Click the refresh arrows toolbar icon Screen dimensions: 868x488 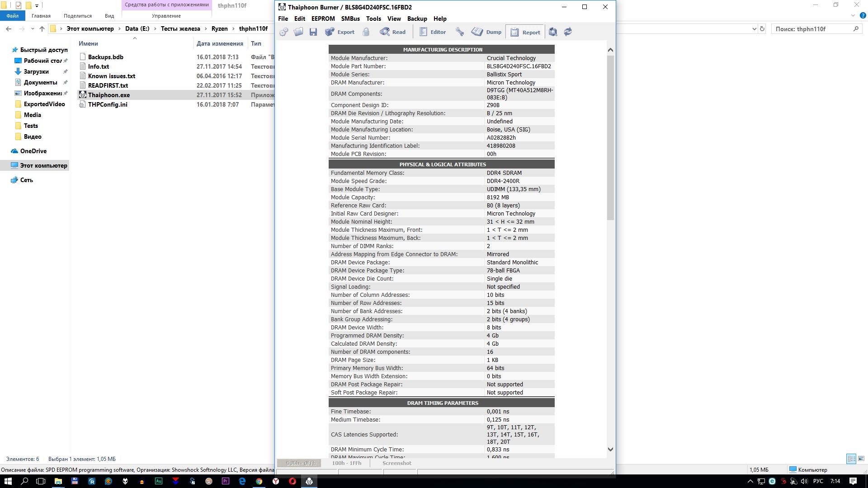click(568, 32)
